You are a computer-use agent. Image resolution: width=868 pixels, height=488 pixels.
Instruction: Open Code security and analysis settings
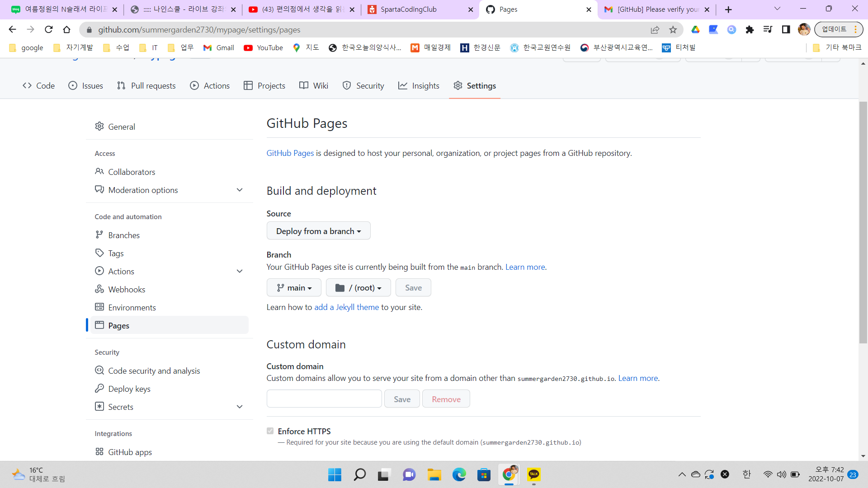click(169, 371)
